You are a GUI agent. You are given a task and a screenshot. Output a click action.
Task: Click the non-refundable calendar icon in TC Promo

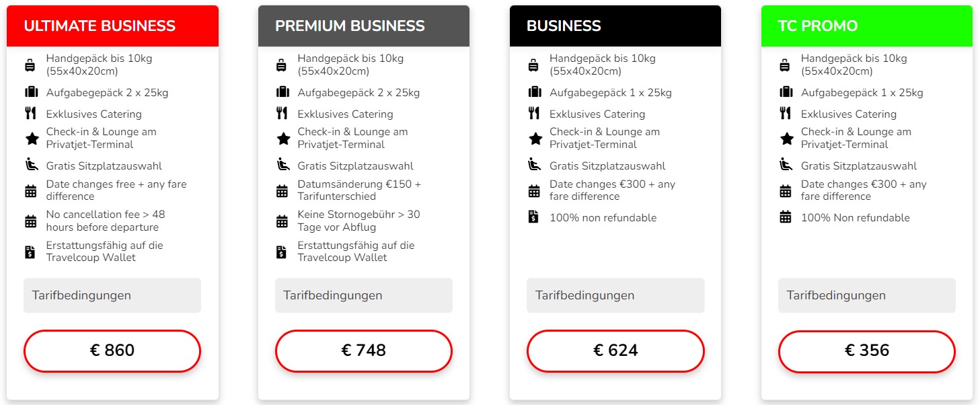pyautogui.click(x=786, y=217)
